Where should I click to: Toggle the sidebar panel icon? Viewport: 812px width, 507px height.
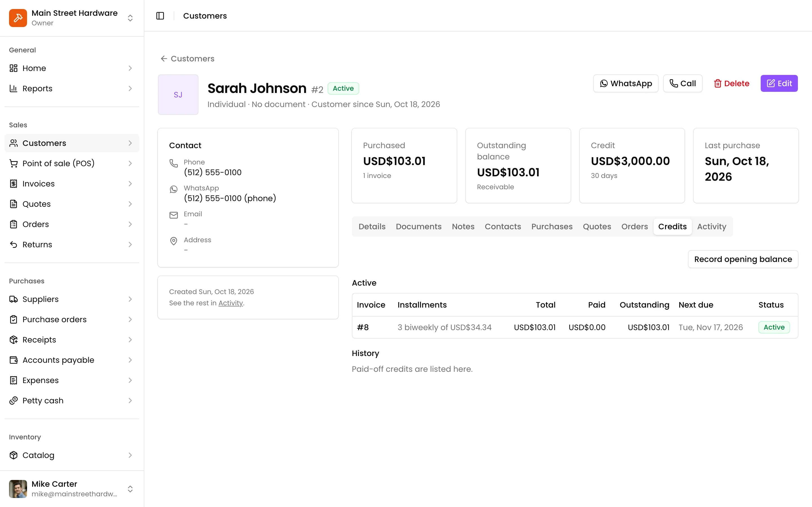tap(160, 16)
